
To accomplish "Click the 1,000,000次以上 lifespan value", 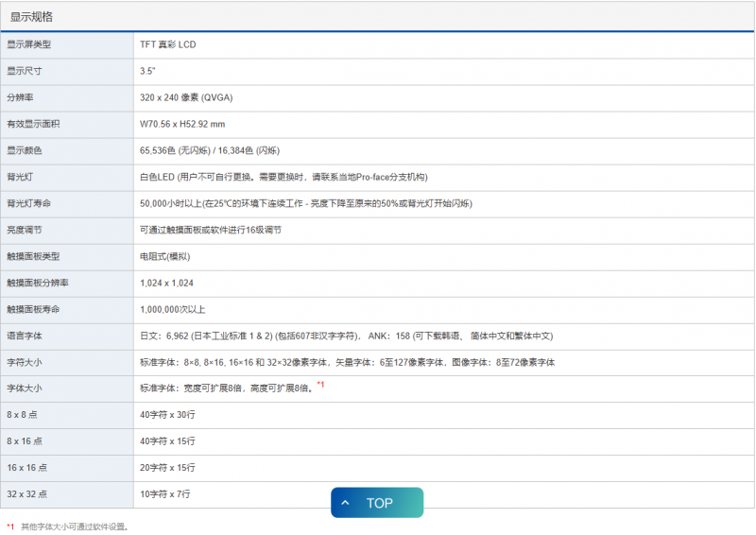I will (173, 309).
